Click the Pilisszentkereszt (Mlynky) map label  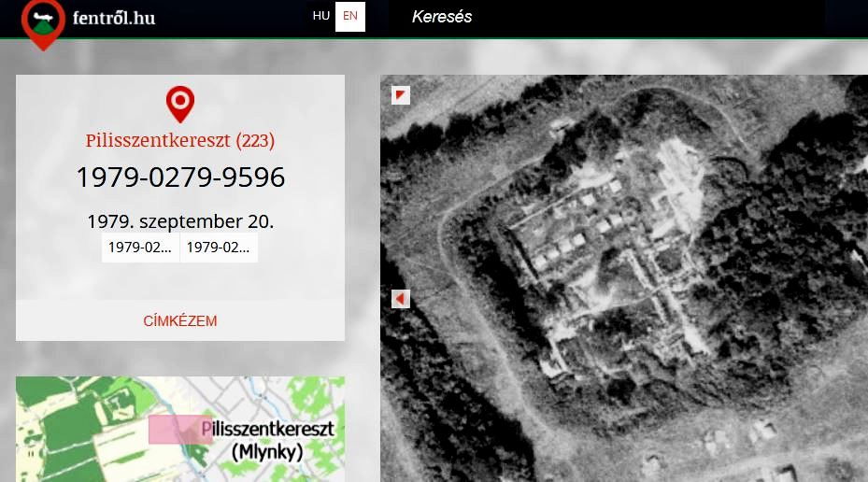pos(267,441)
